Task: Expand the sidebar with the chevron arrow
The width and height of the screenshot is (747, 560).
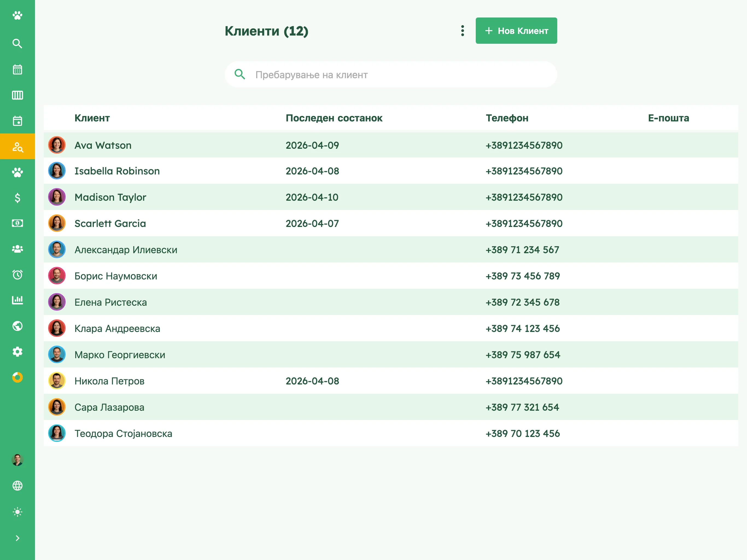Action: [17, 538]
